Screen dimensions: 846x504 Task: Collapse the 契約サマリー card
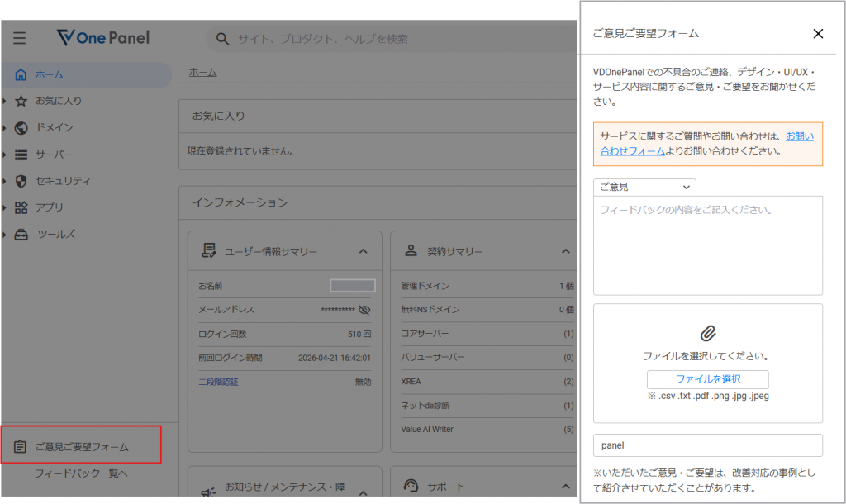point(565,251)
